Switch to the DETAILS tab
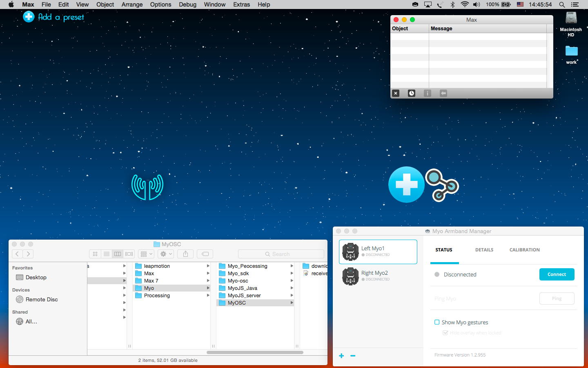The image size is (588, 368). [x=484, y=250]
